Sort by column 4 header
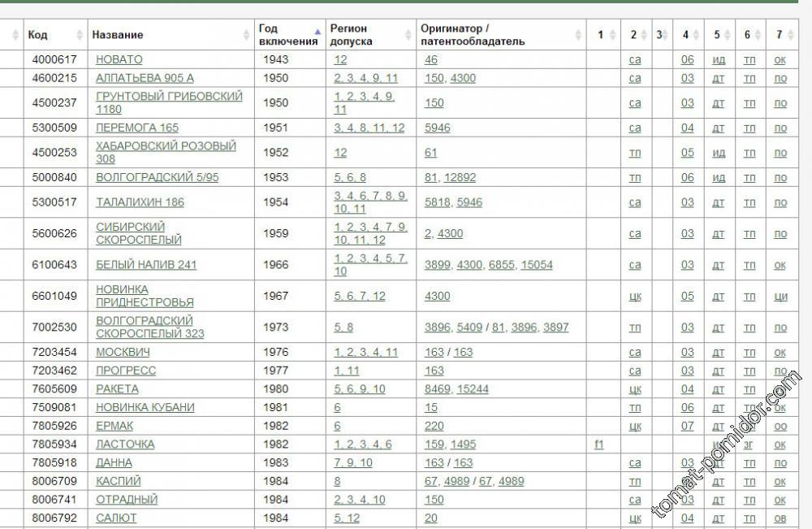Screen dimensions: 812x529 (x=689, y=35)
